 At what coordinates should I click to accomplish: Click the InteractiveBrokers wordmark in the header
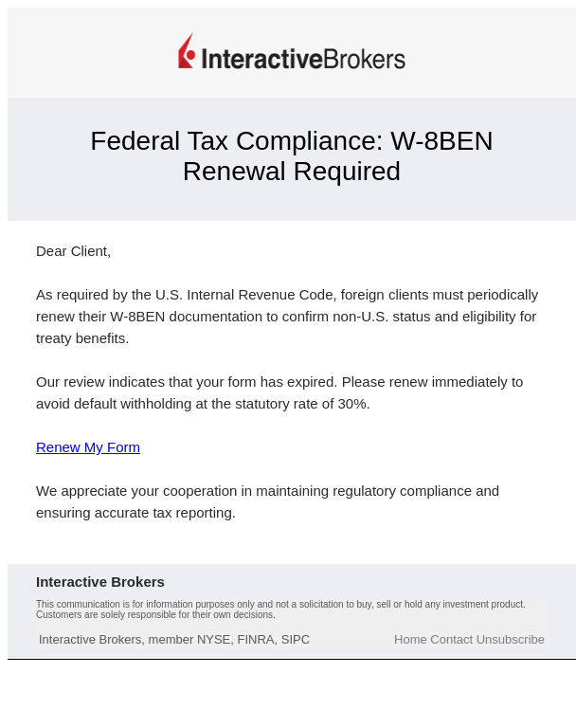(x=303, y=59)
